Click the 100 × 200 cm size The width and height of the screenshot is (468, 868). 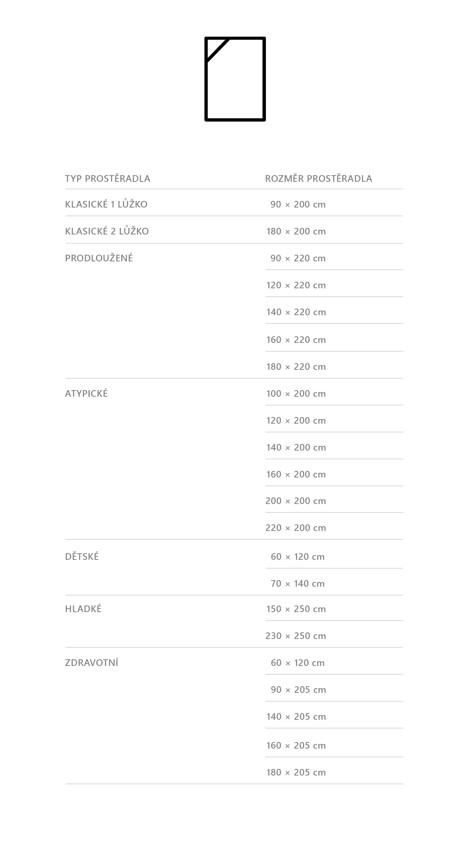click(296, 394)
